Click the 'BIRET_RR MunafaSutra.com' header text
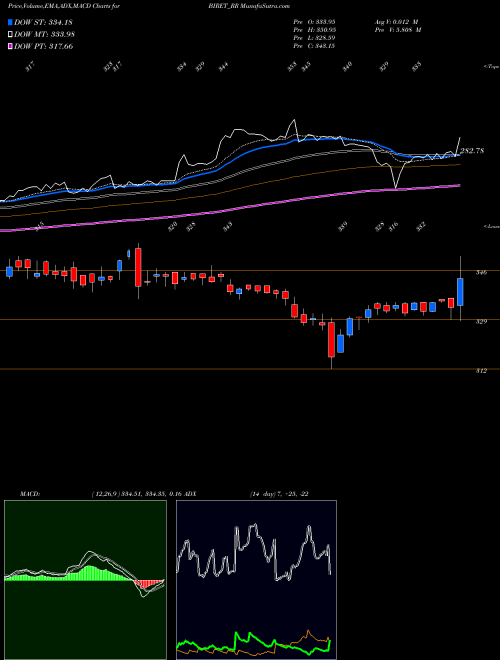Screen dimensions: 500x660 [x=249, y=7]
